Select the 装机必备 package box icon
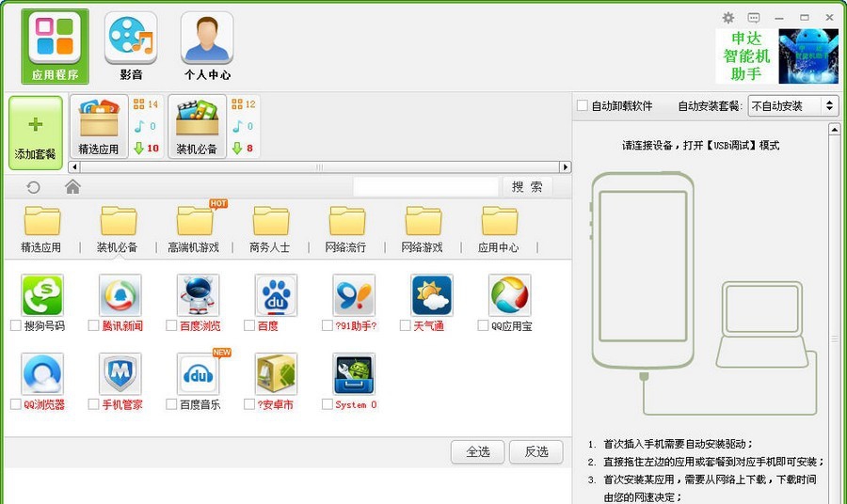Screen dimensions: 847x504 197,126
